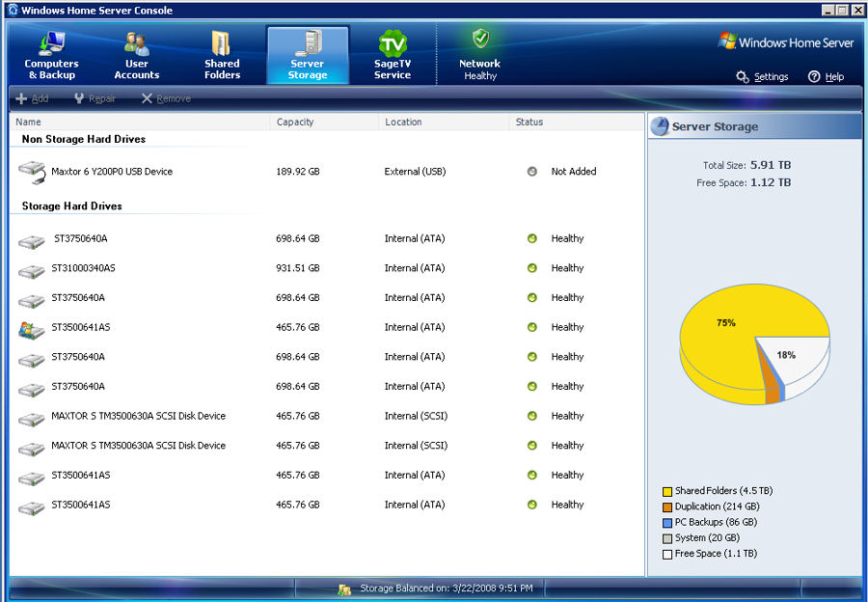Click the Storage Balanced on date text

(x=447, y=588)
